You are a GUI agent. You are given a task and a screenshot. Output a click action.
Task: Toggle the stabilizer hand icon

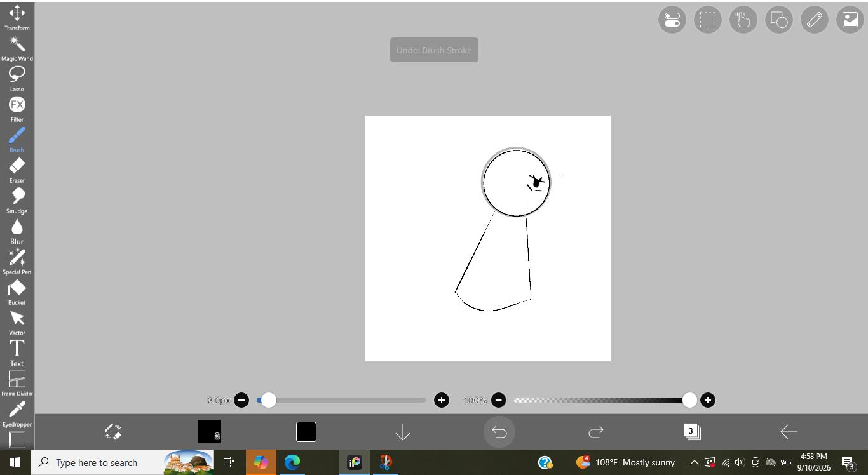(x=743, y=20)
